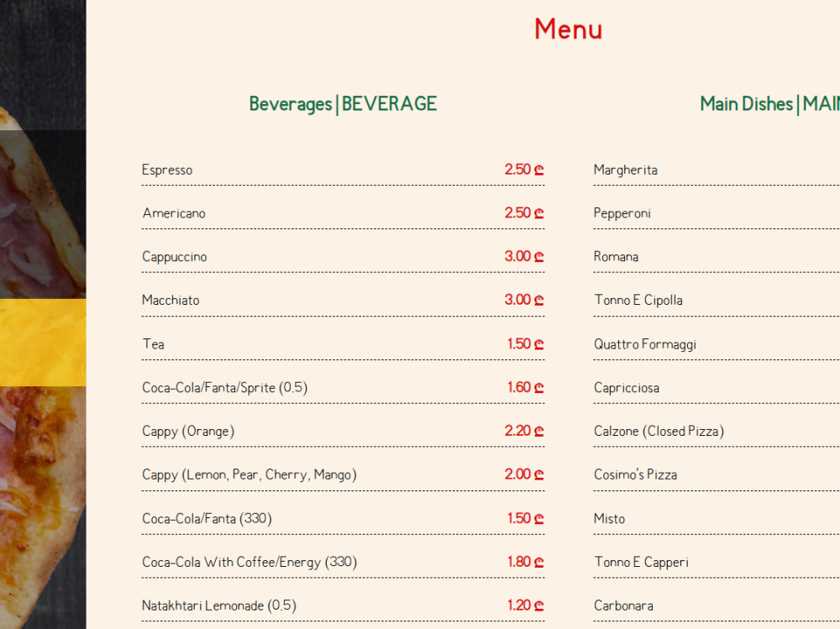Click the Tea price 1.50
Screen dimensions: 840x629
click(x=526, y=343)
